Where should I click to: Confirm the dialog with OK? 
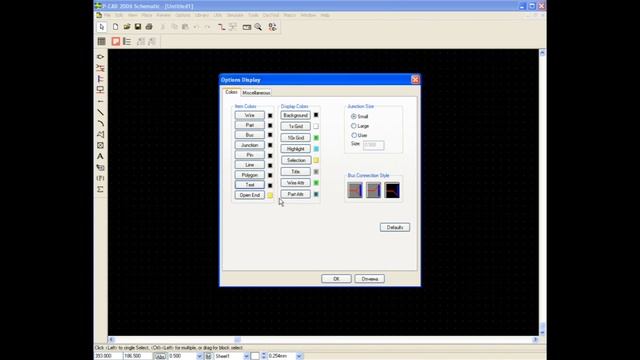(336, 279)
